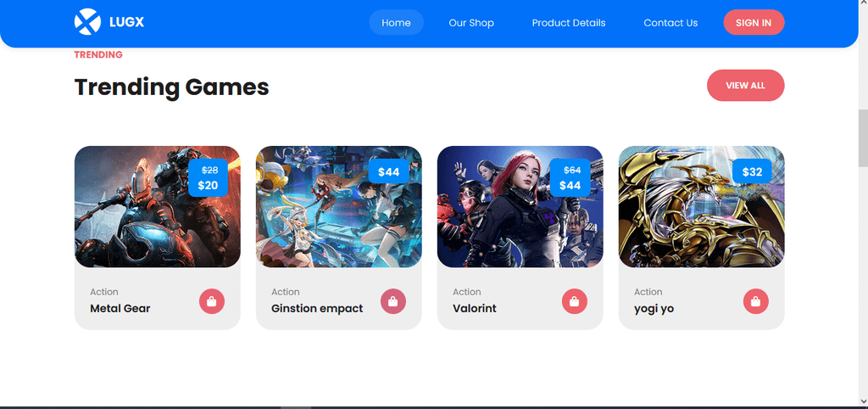
Task: Add yogi yo to shopping bag
Action: tap(755, 301)
